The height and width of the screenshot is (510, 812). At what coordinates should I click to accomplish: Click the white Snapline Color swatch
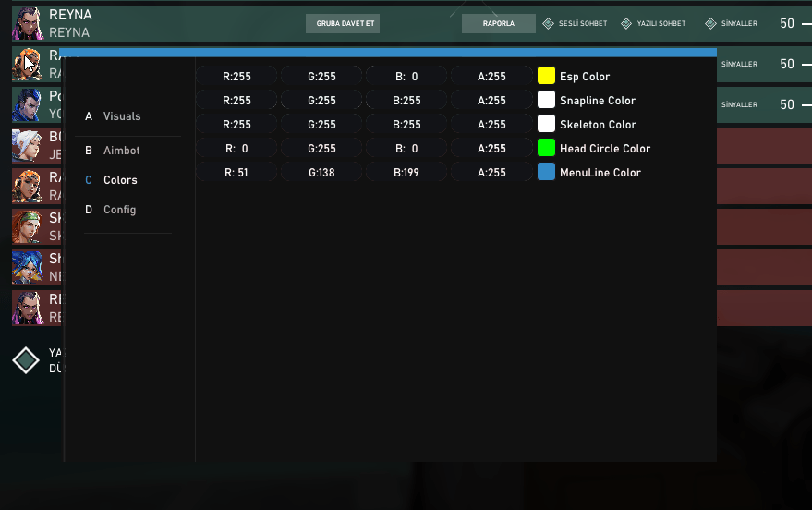coord(546,100)
